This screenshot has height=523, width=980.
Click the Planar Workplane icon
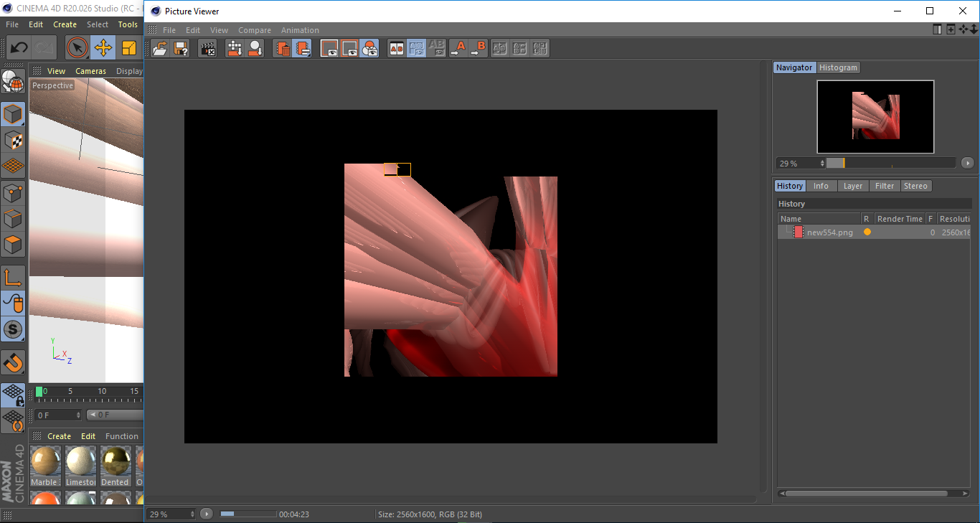click(13, 420)
